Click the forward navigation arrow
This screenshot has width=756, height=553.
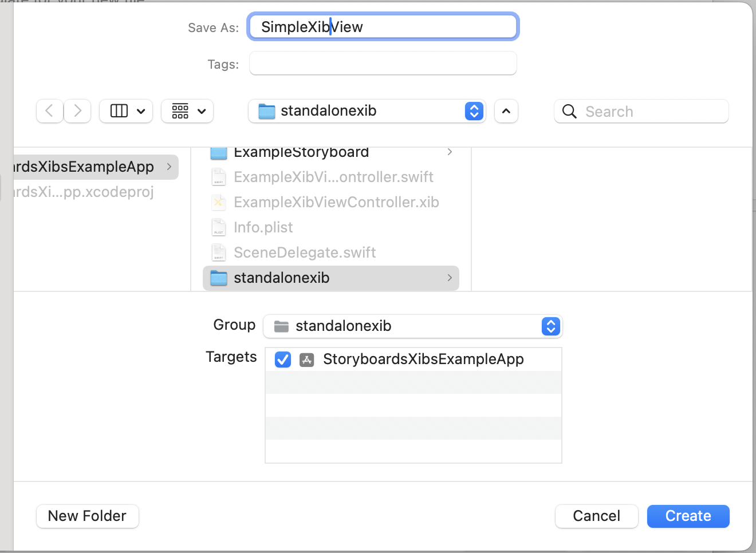[x=77, y=111]
